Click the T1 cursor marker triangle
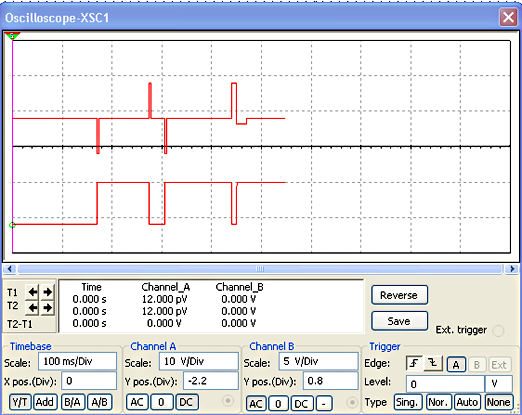The width and height of the screenshot is (522, 415). [x=12, y=36]
